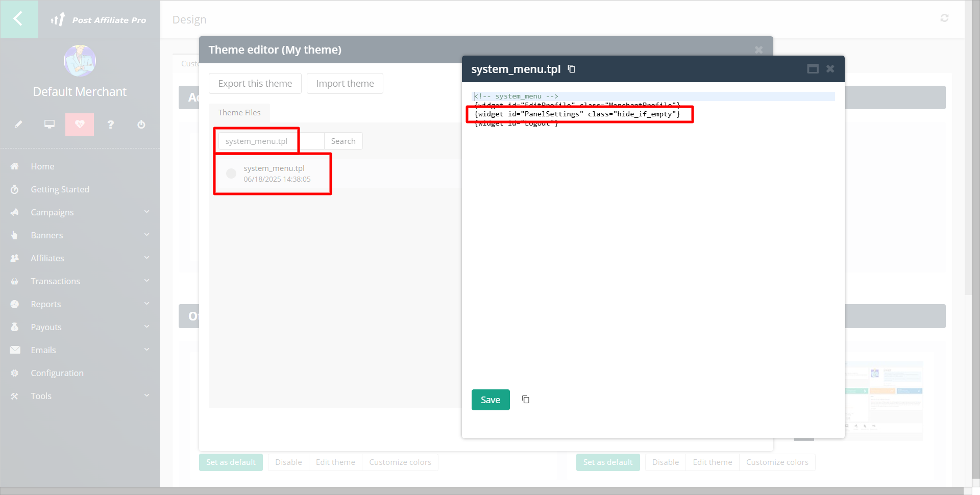Open the Configuration menu item
This screenshot has width=980, height=495.
(80, 373)
